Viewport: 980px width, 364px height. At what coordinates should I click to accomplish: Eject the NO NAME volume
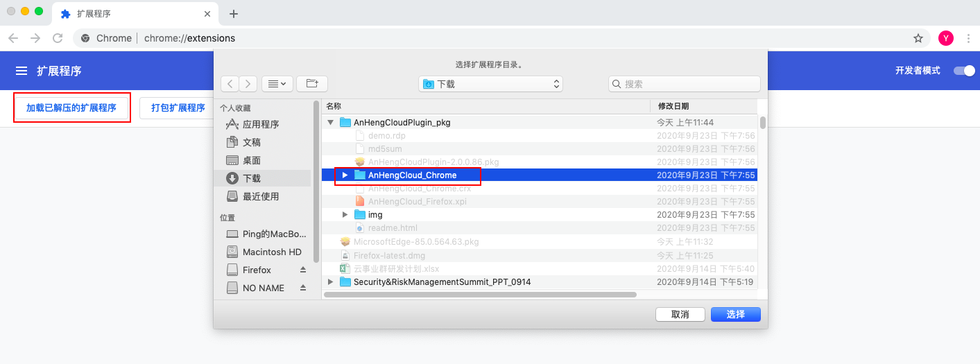coord(303,288)
